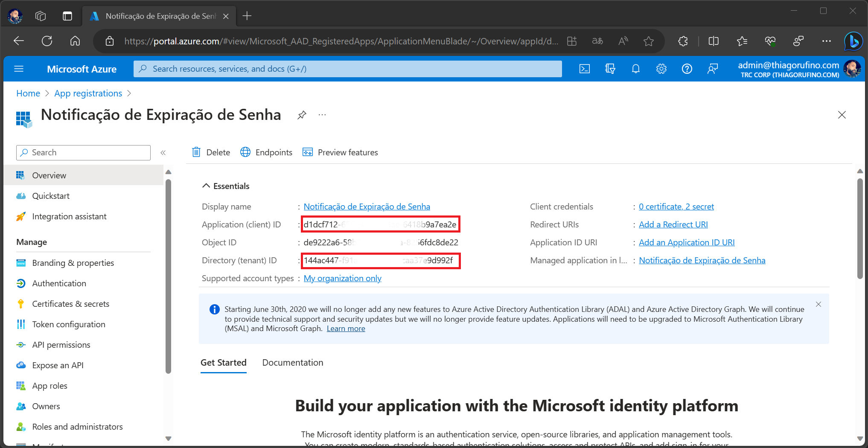
Task: Open the Read aloud icon in address bar
Action: [623, 41]
